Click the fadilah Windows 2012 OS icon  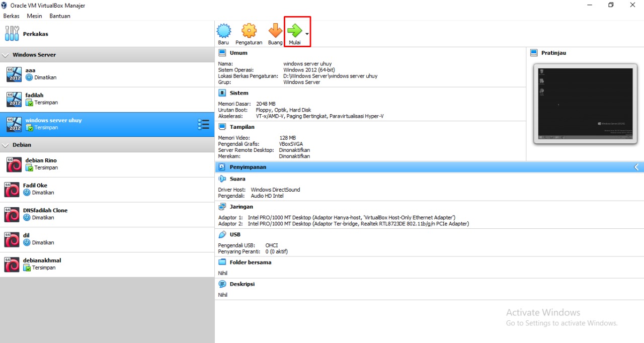[14, 100]
